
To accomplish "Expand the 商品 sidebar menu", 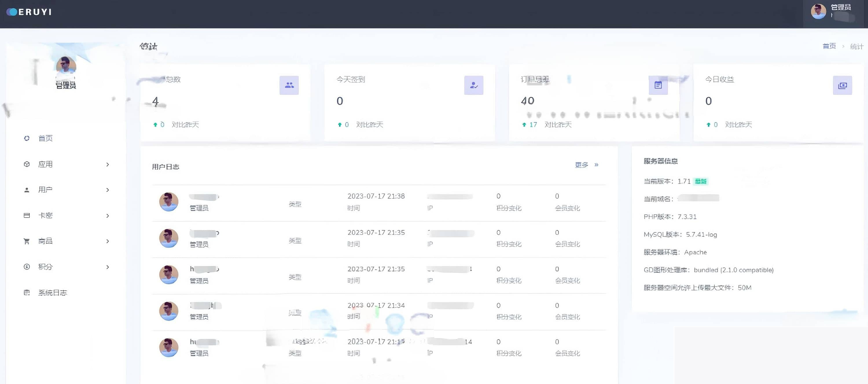I will coord(108,241).
